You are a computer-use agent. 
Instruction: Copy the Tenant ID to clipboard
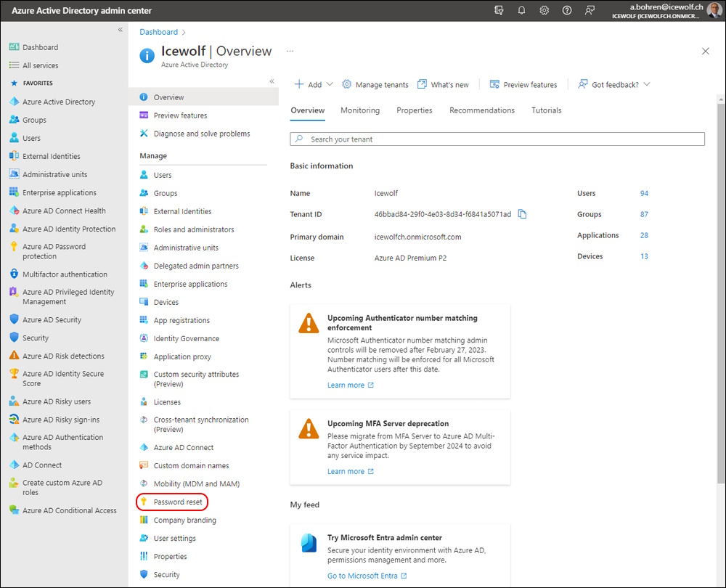(522, 214)
